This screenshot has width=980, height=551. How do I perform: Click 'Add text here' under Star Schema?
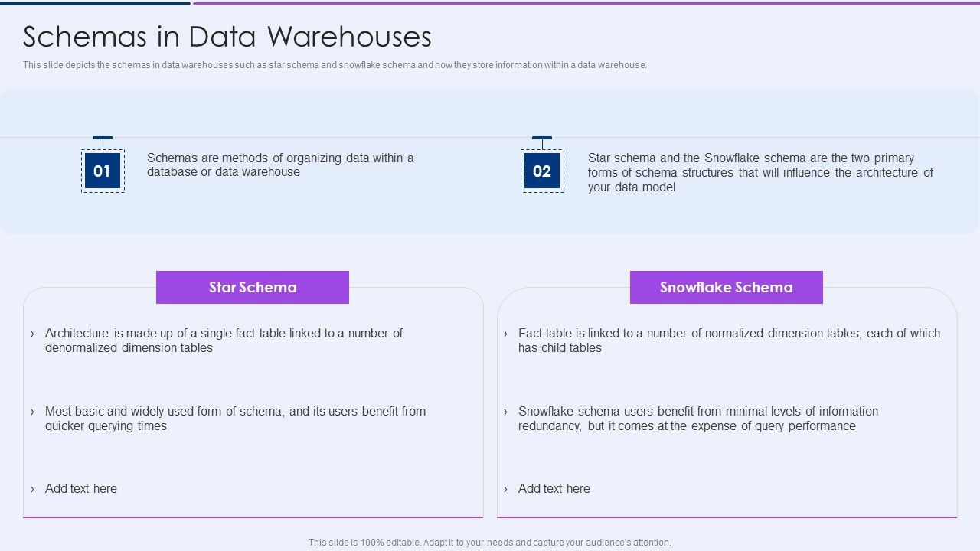[81, 489]
